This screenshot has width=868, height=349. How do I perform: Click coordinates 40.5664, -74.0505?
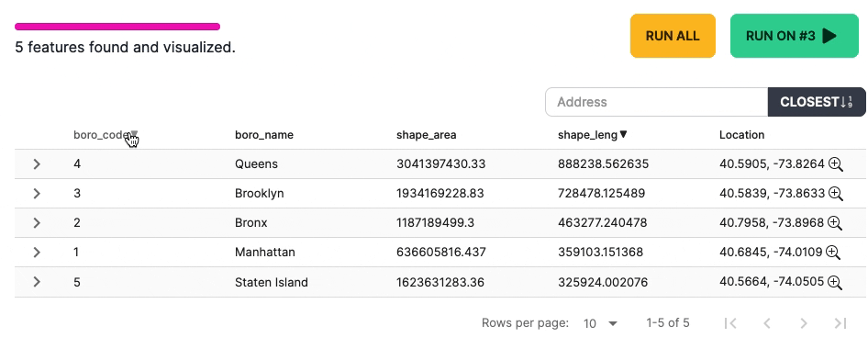[772, 282]
